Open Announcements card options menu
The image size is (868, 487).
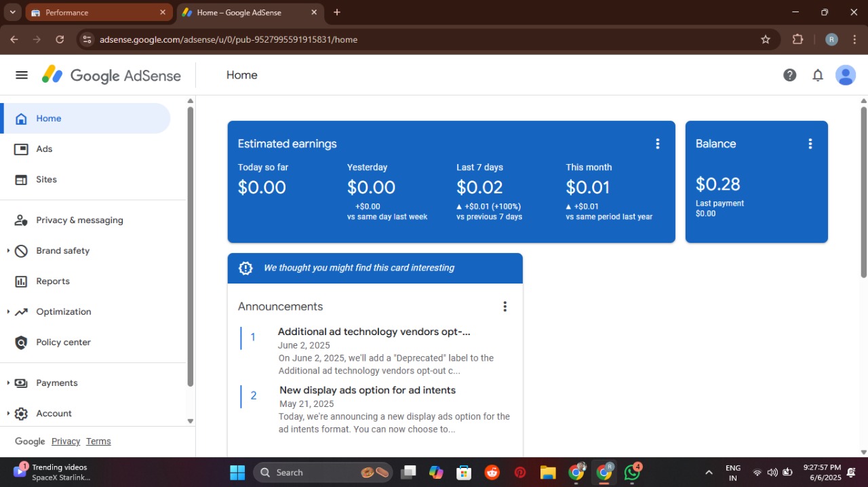505,307
